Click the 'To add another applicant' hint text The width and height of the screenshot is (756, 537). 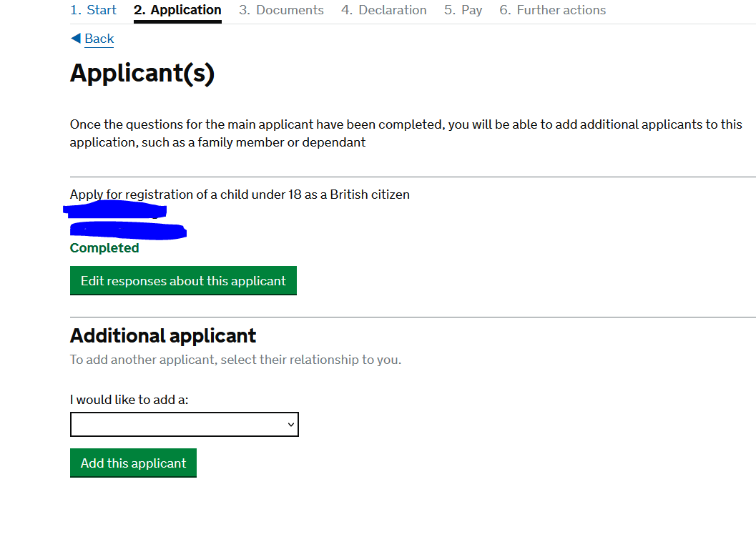(235, 360)
